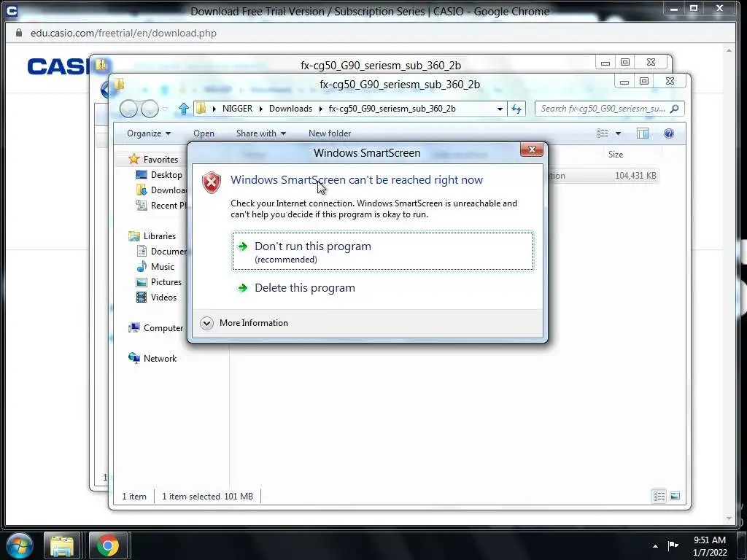Click the '1 item selected 101 MB' status text
This screenshot has width=747, height=560.
click(207, 496)
